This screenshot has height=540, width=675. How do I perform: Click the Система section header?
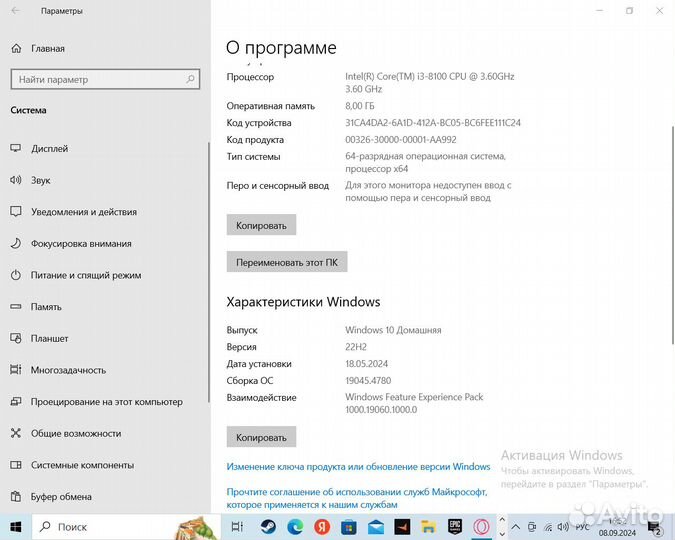[x=28, y=110]
